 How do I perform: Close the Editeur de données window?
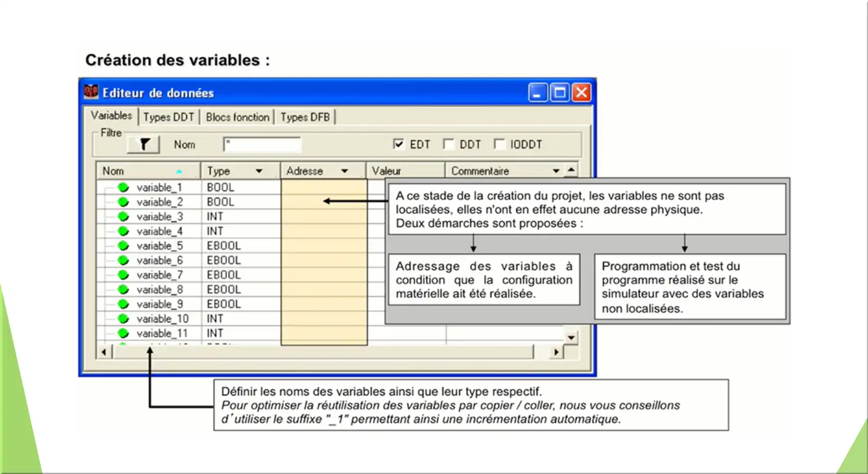[582, 93]
